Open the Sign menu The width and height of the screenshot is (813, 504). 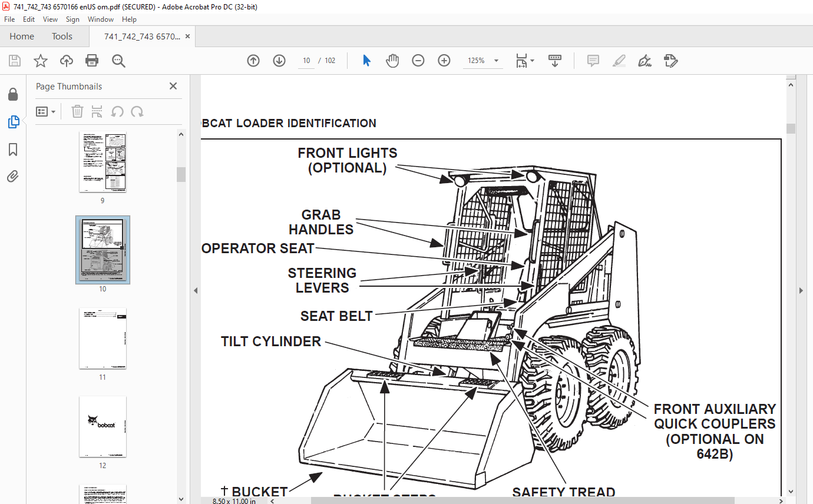(72, 19)
